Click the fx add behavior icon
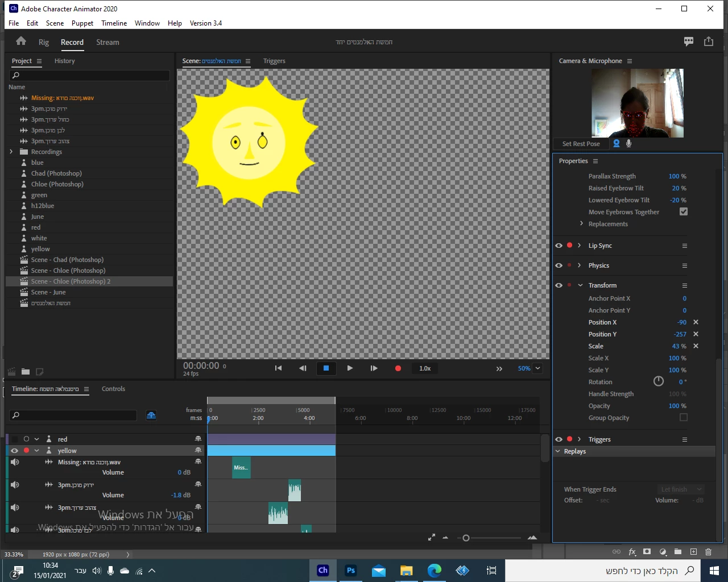 point(632,552)
